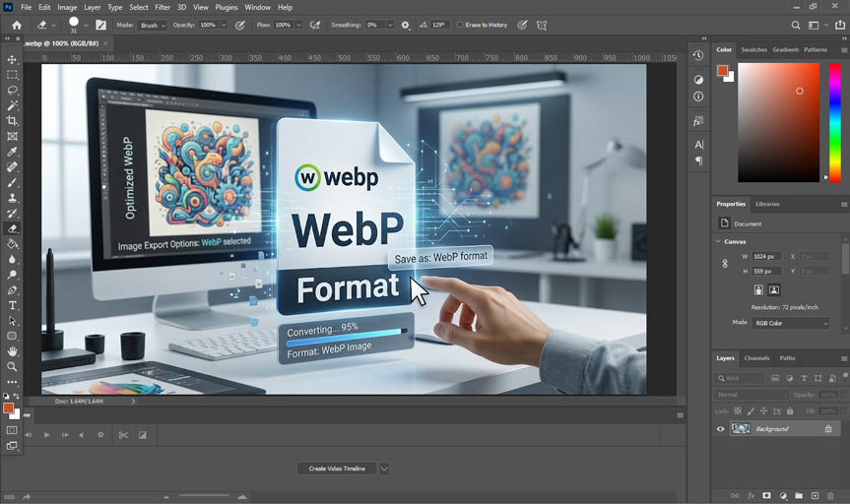Select the Move tool
Screen dimensions: 850x504
coord(12,60)
